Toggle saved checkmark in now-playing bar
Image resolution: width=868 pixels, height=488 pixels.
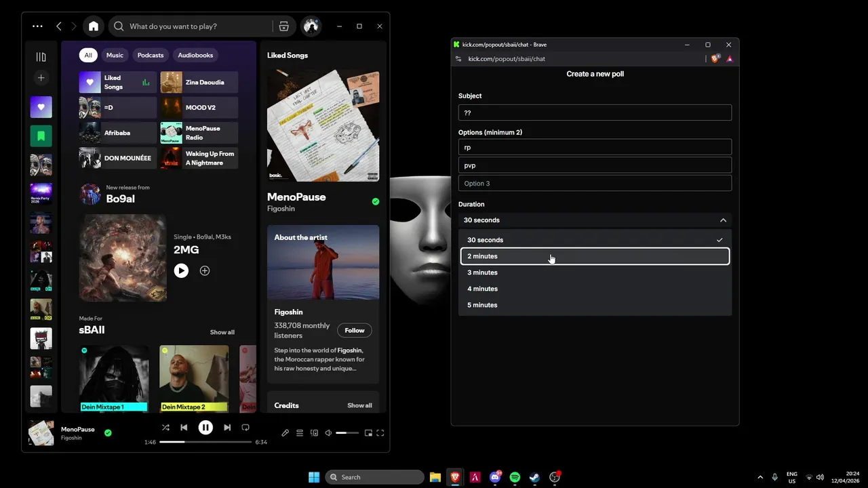(108, 432)
